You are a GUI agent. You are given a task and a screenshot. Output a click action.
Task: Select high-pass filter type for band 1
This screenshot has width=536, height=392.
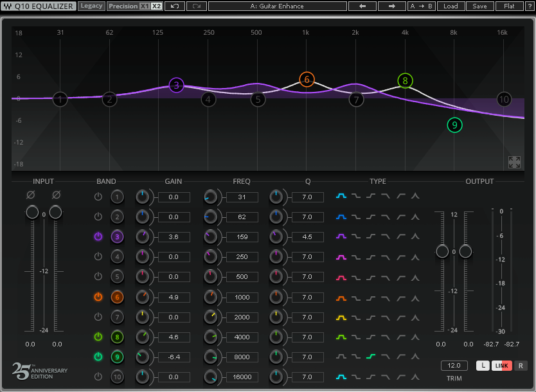(400, 196)
